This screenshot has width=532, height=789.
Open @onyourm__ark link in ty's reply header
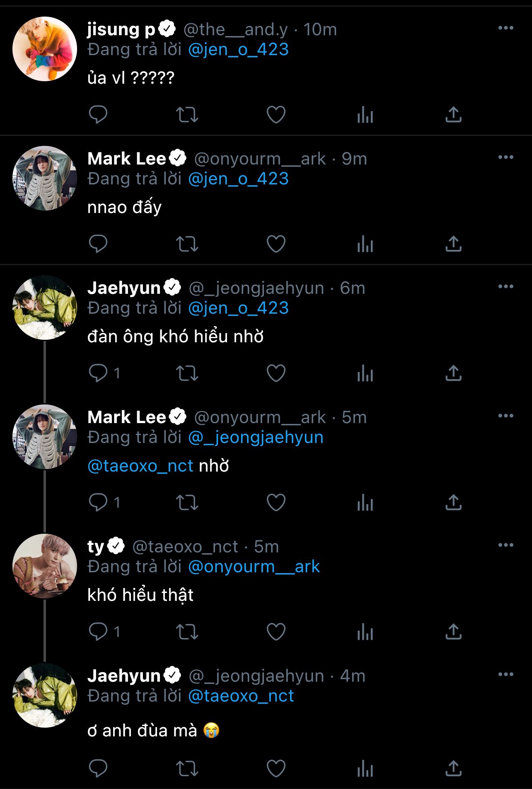tap(254, 566)
